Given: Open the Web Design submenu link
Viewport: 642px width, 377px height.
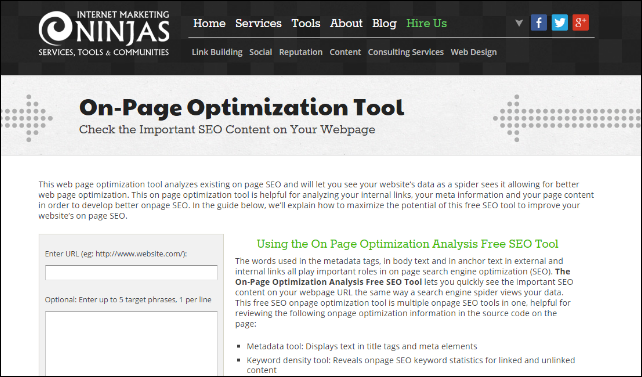Looking at the screenshot, I should (474, 52).
